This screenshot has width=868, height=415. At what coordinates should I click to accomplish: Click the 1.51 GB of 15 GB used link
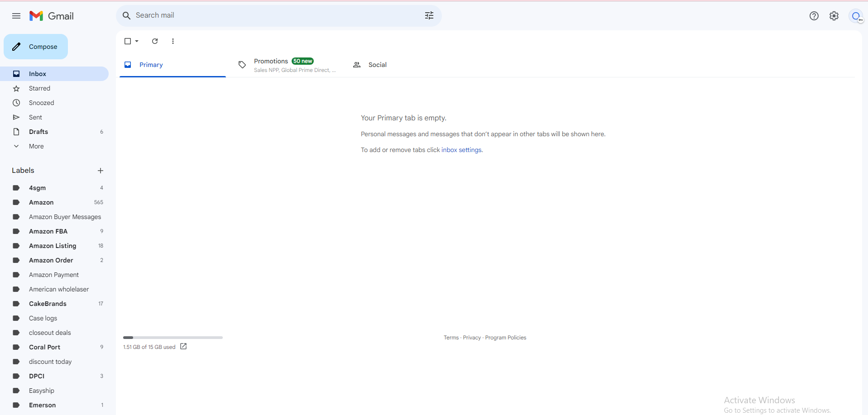pyautogui.click(x=149, y=347)
